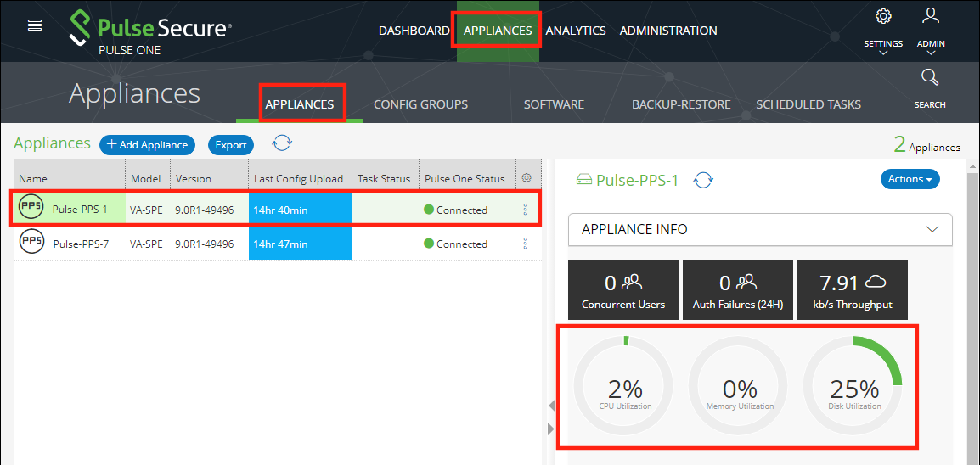Switch to the SOFTWARE tab
This screenshot has width=980, height=465.
tap(554, 104)
